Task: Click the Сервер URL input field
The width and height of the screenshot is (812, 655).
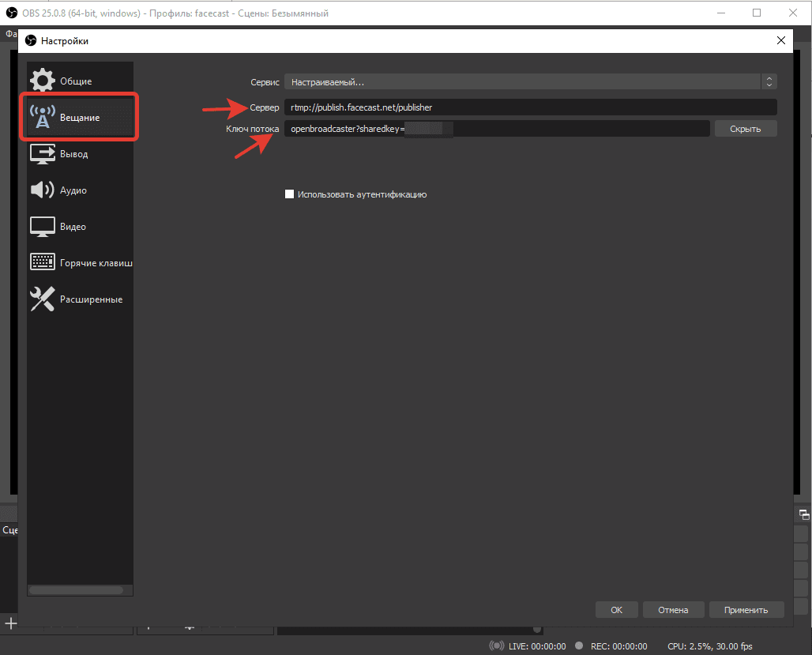Action: 530,107
